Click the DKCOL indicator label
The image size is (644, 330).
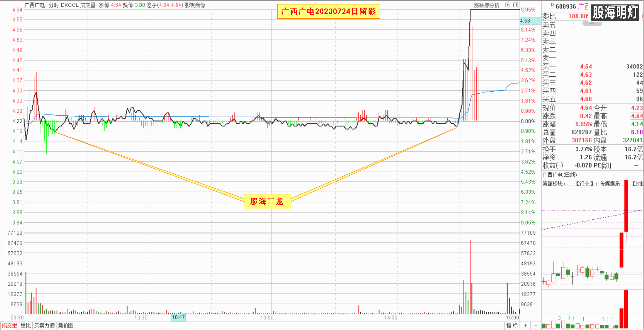(x=69, y=5)
